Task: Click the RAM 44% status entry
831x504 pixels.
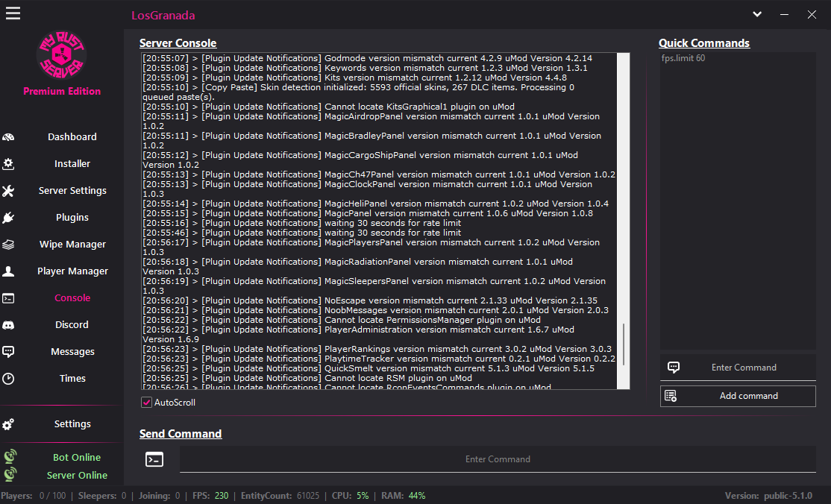Action: tap(404, 496)
